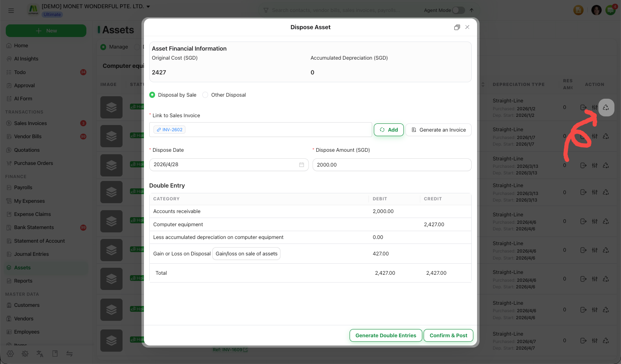Click second gear icon in bottom bar
The height and width of the screenshot is (364, 621).
(x=25, y=354)
